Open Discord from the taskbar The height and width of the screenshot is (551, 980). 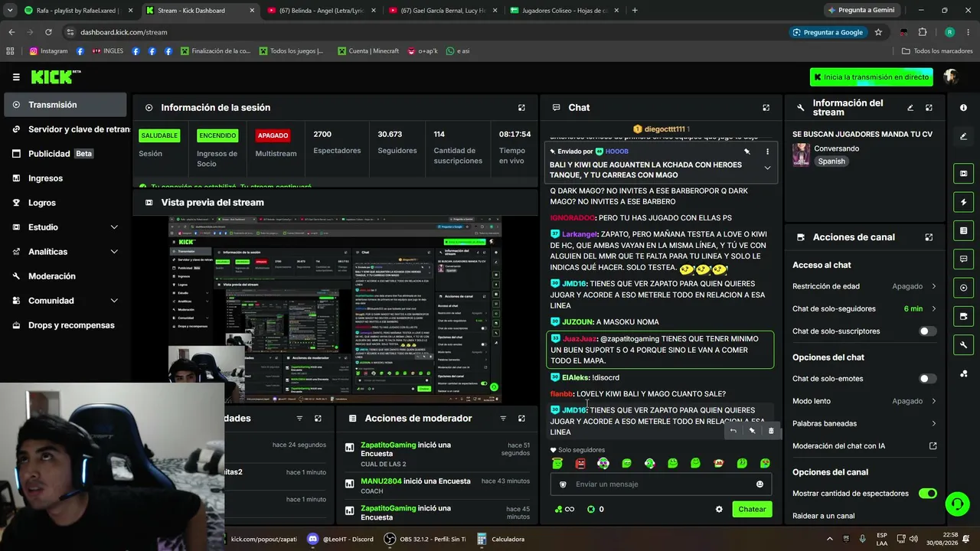point(340,539)
